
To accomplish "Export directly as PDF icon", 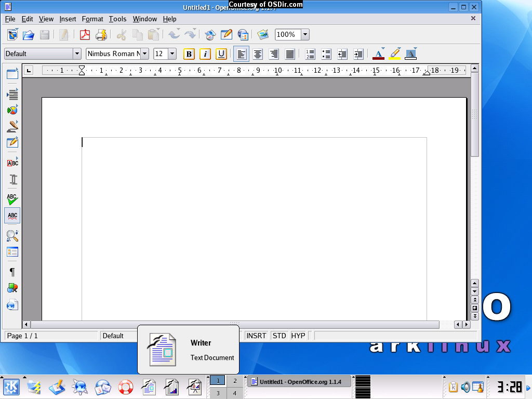I will [x=85, y=35].
